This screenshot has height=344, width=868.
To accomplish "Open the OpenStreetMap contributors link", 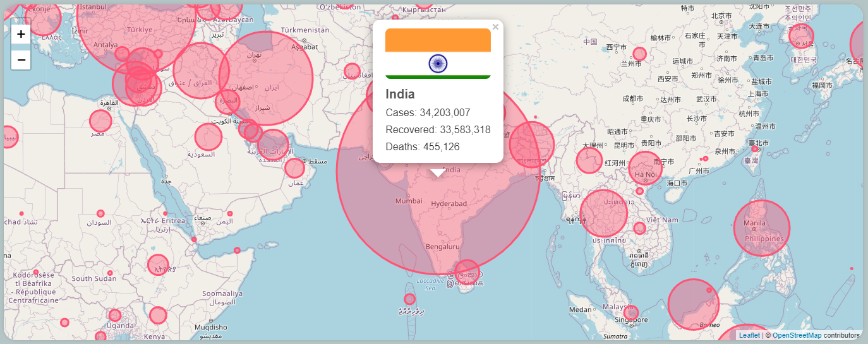I will (797, 335).
